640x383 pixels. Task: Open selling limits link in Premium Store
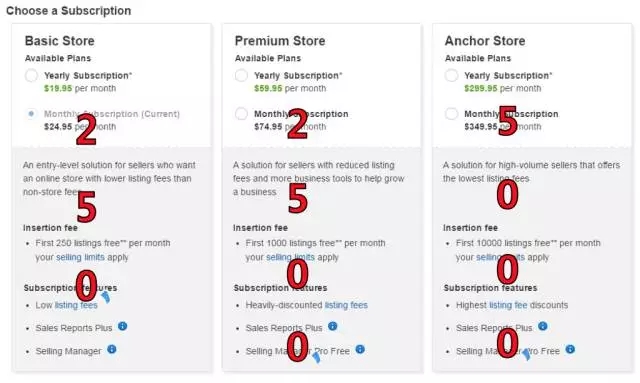[290, 257]
